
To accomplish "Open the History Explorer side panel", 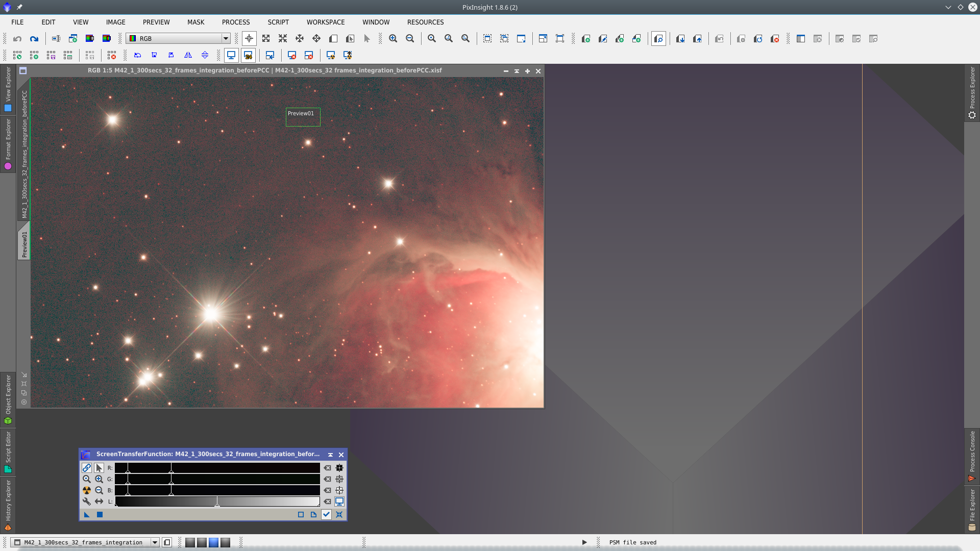I will pos(8,504).
